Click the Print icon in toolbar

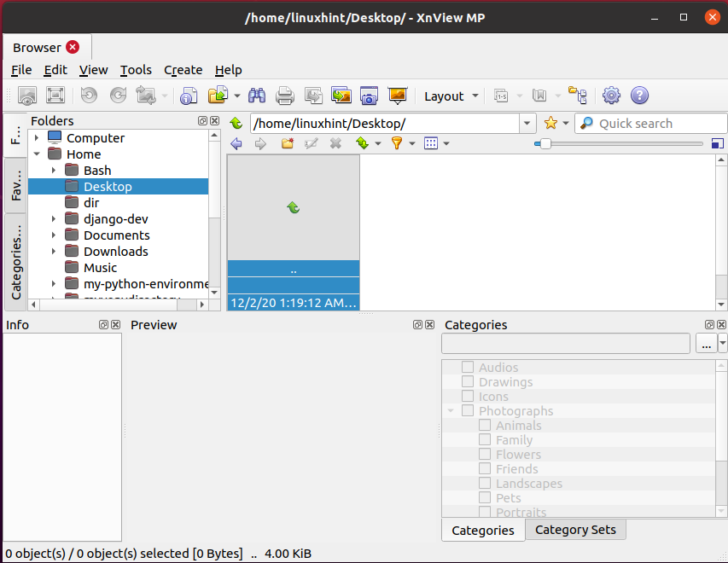(284, 96)
